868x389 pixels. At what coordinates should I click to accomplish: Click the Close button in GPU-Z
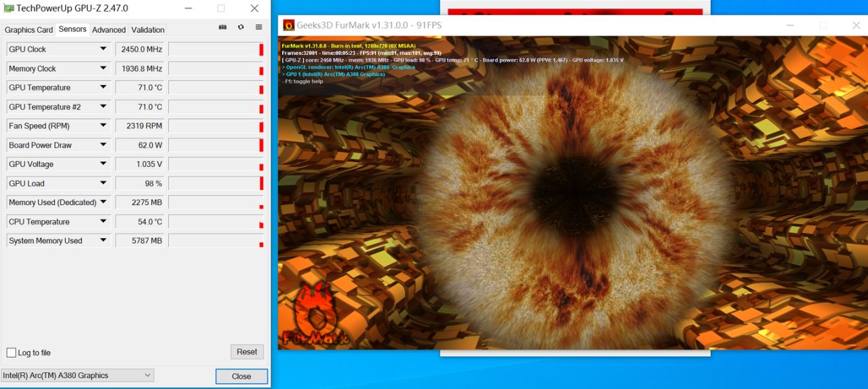(241, 376)
